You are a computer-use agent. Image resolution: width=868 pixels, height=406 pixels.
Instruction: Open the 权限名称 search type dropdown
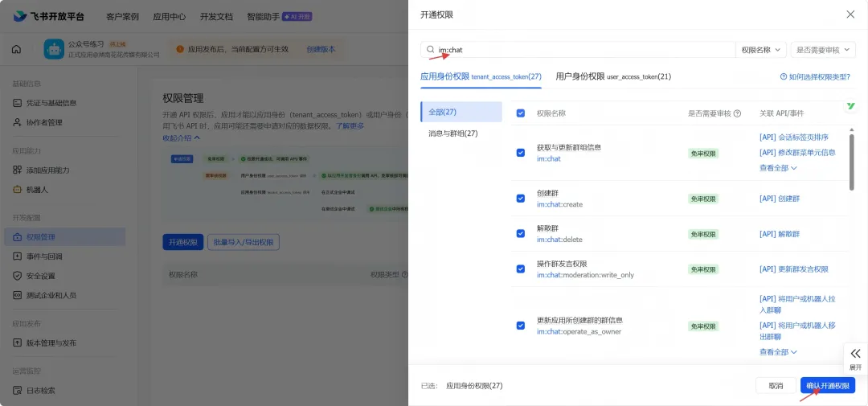(x=761, y=49)
